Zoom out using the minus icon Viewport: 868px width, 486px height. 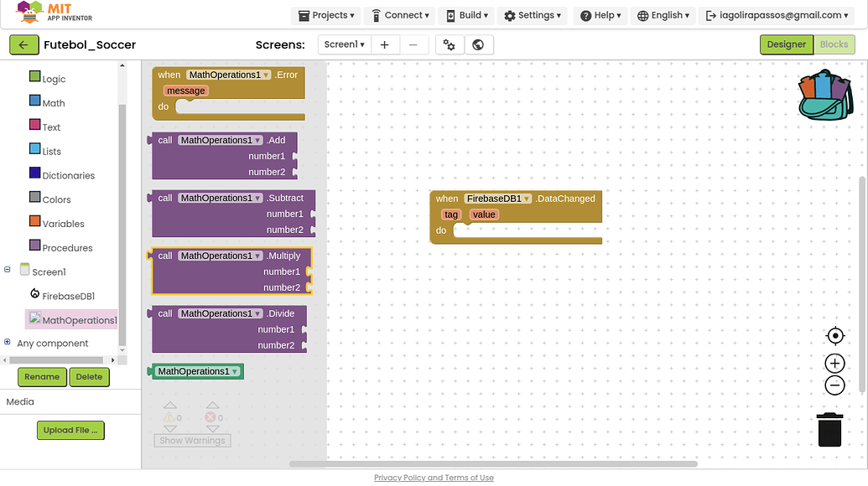834,385
